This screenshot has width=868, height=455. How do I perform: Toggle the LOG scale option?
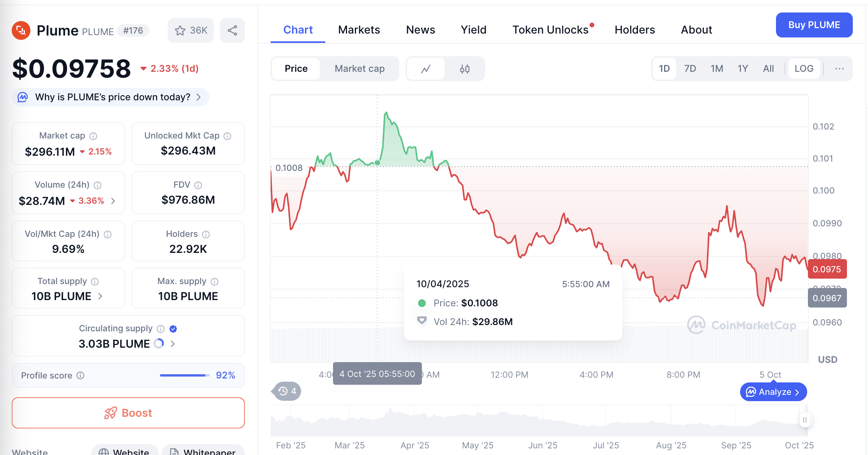[804, 69]
